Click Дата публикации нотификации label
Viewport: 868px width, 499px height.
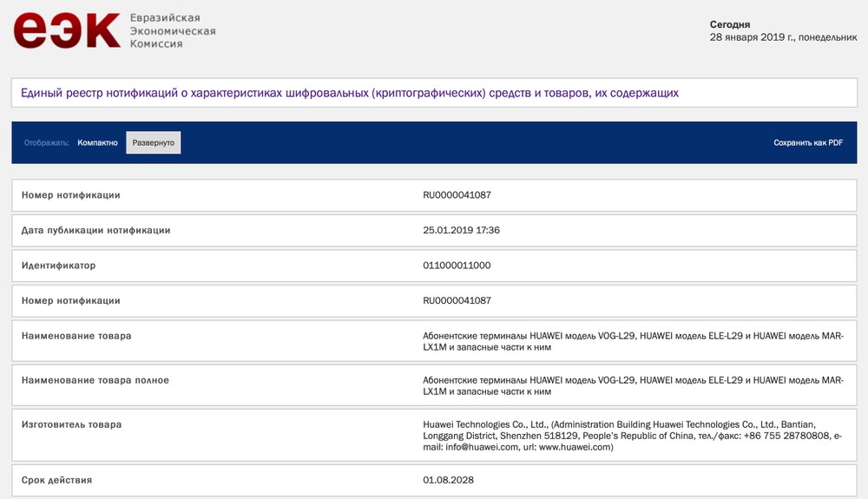coord(95,230)
